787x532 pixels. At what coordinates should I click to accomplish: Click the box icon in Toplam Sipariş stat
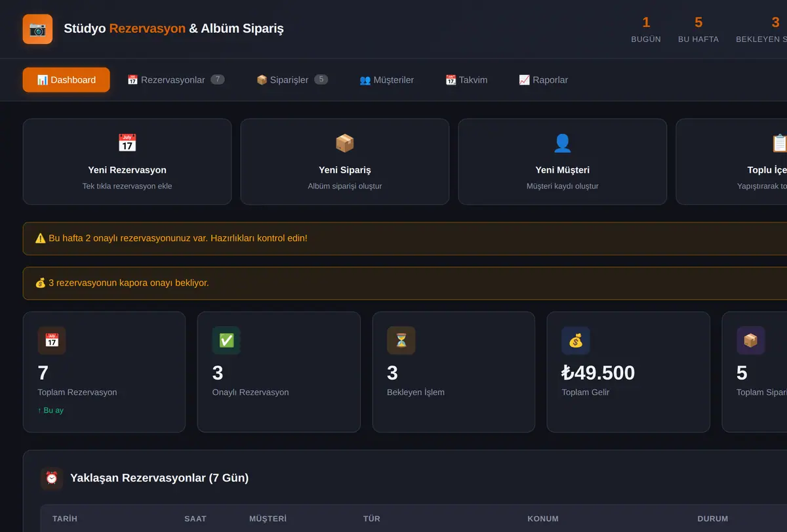tap(750, 340)
